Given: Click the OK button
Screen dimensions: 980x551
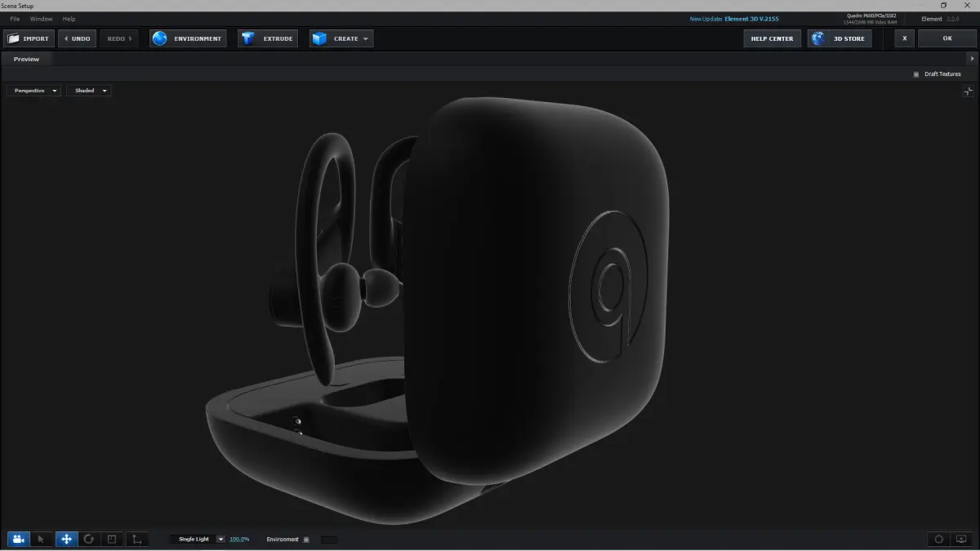Looking at the screenshot, I should coord(947,38).
